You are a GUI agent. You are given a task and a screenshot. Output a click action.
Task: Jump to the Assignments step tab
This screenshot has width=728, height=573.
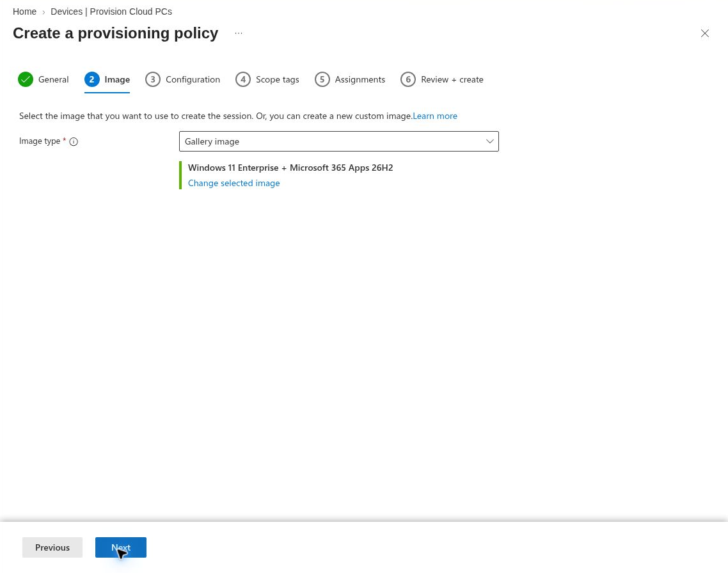[x=350, y=79]
